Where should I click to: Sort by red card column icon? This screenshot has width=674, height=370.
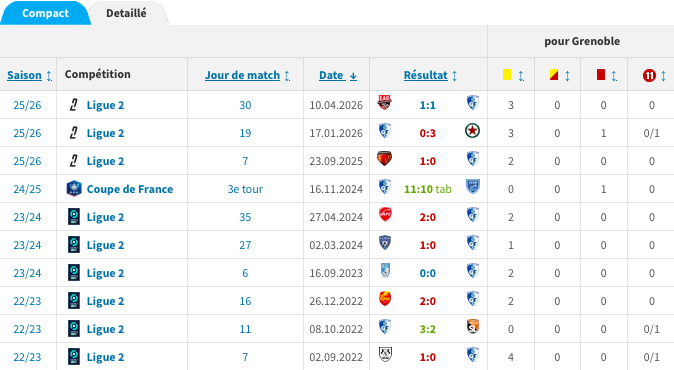(x=601, y=75)
